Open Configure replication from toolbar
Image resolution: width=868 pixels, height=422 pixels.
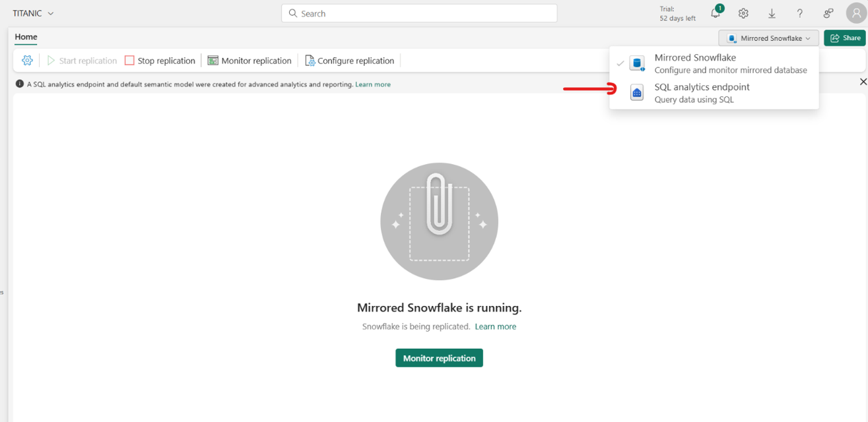pyautogui.click(x=349, y=61)
